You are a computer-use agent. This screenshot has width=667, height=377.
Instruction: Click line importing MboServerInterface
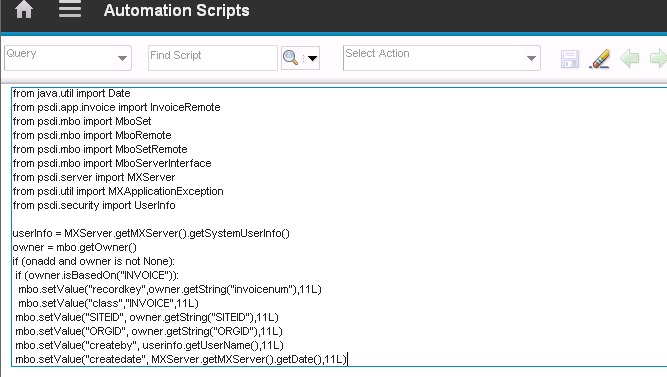(112, 163)
